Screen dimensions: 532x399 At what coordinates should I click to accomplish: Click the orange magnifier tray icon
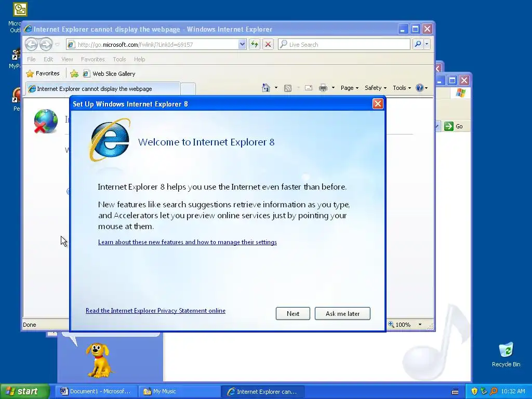[x=494, y=391]
